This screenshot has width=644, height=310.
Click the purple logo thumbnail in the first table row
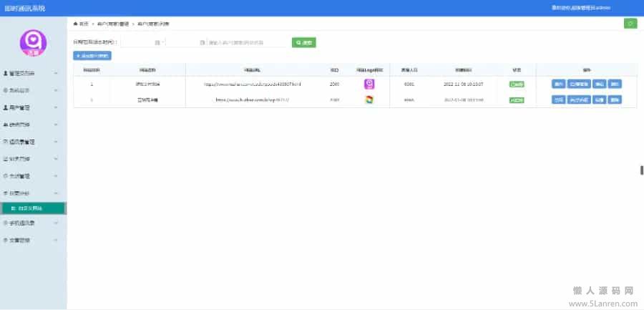(369, 84)
